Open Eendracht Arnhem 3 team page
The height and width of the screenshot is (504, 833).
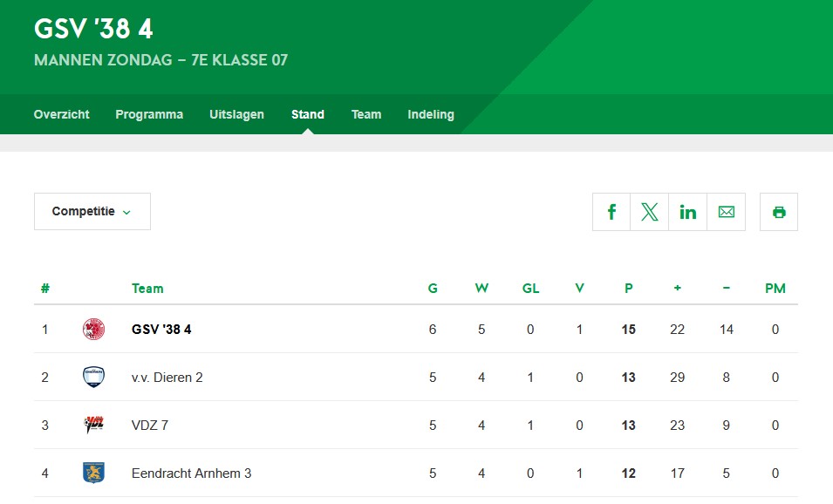[x=191, y=473]
